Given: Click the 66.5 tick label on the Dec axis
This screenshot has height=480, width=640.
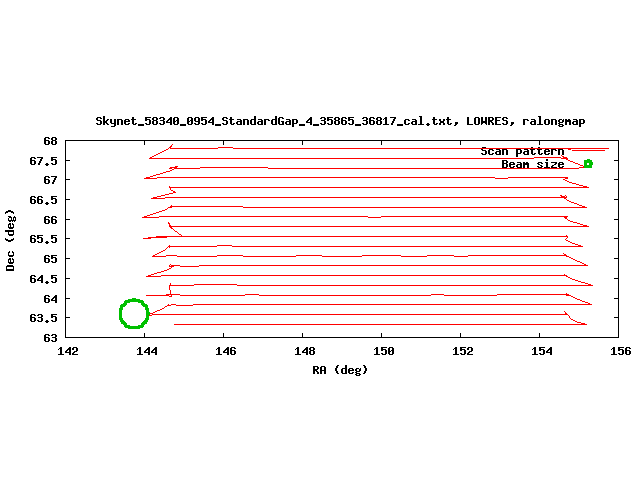Looking at the screenshot, I should click(44, 200).
